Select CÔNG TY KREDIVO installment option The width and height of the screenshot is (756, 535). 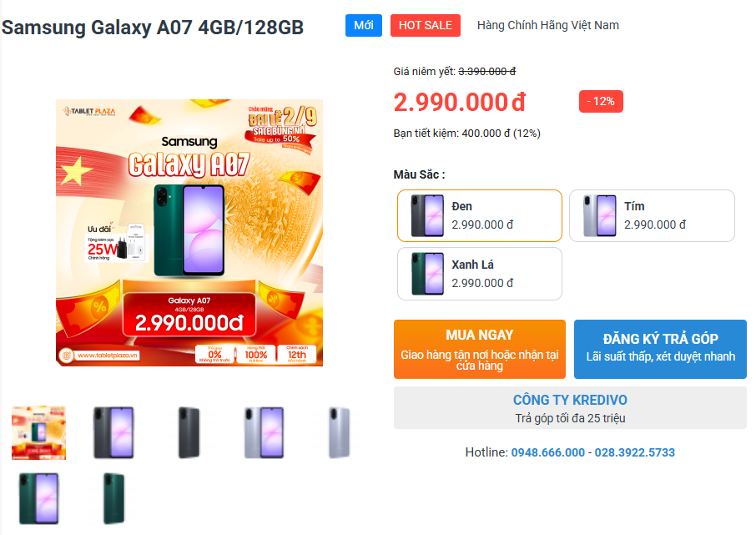(x=570, y=408)
